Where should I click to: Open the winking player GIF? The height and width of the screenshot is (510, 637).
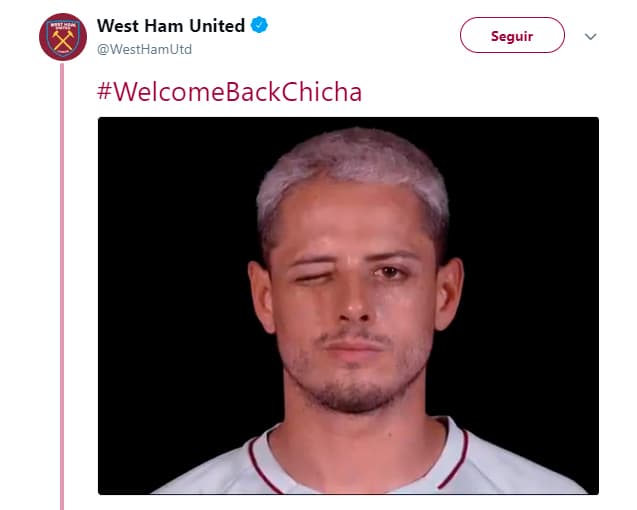(x=348, y=305)
